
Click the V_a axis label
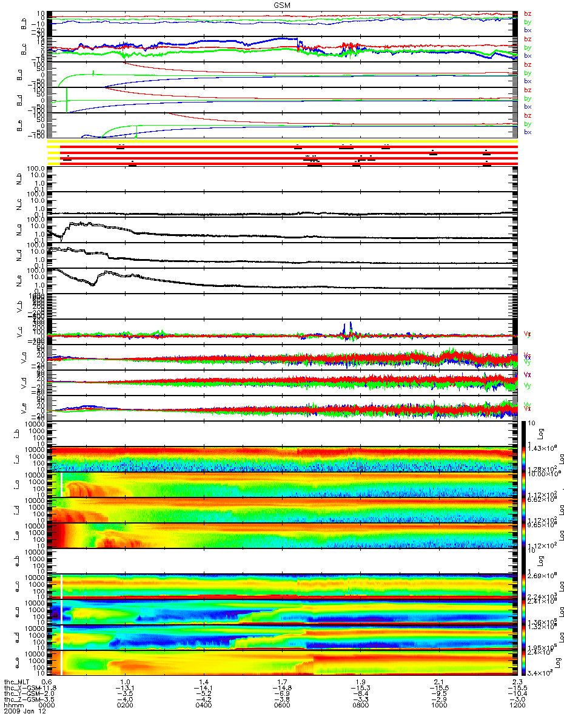click(24, 357)
